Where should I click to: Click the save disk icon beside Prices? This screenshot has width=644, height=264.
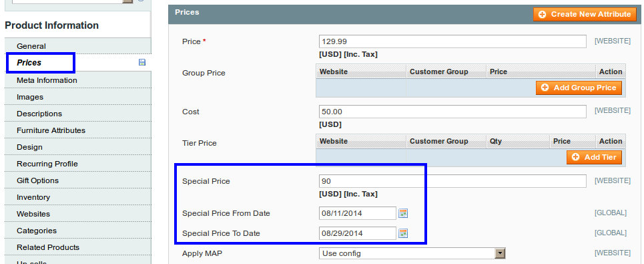pyautogui.click(x=142, y=63)
